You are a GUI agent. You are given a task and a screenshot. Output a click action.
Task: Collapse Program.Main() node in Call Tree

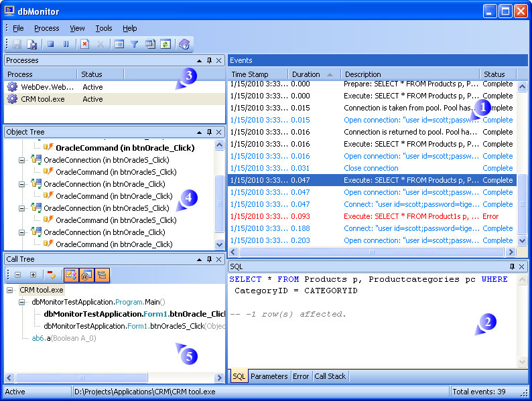click(x=21, y=302)
